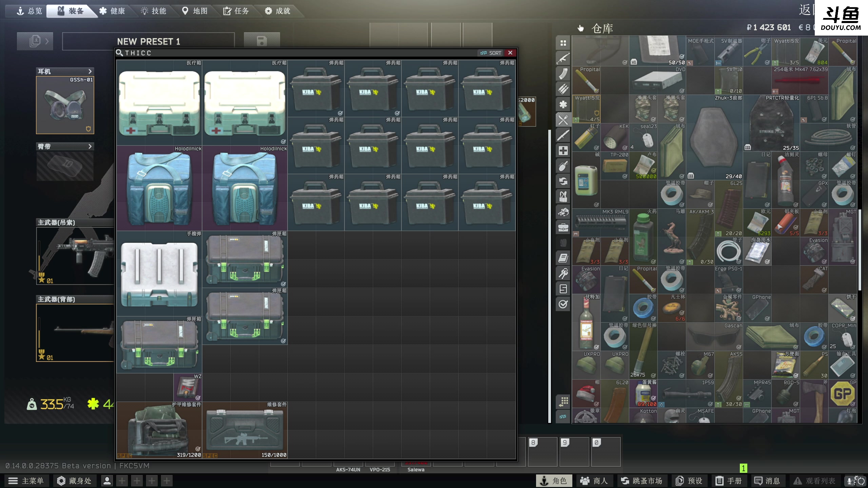Click the first plus button in bottom bar
Screen dimensions: 868x488
coord(122,481)
